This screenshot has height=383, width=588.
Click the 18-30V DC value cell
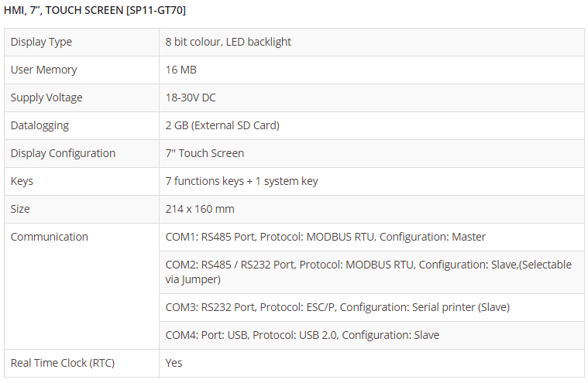coord(191,97)
